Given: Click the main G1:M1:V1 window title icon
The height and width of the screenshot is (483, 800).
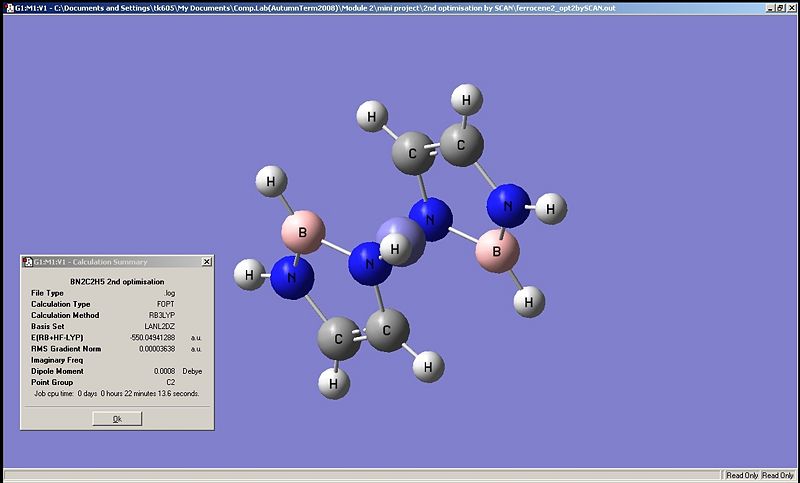Looking at the screenshot, I should (9, 8).
